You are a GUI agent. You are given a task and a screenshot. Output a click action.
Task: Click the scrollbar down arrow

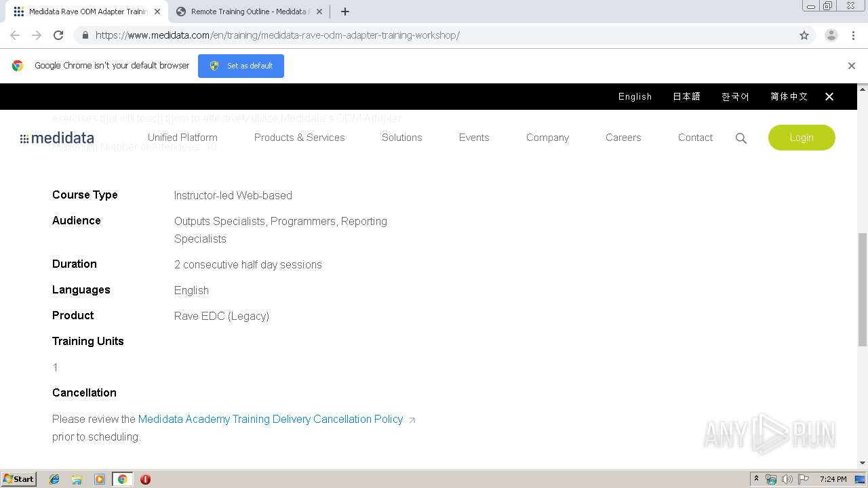(863, 463)
